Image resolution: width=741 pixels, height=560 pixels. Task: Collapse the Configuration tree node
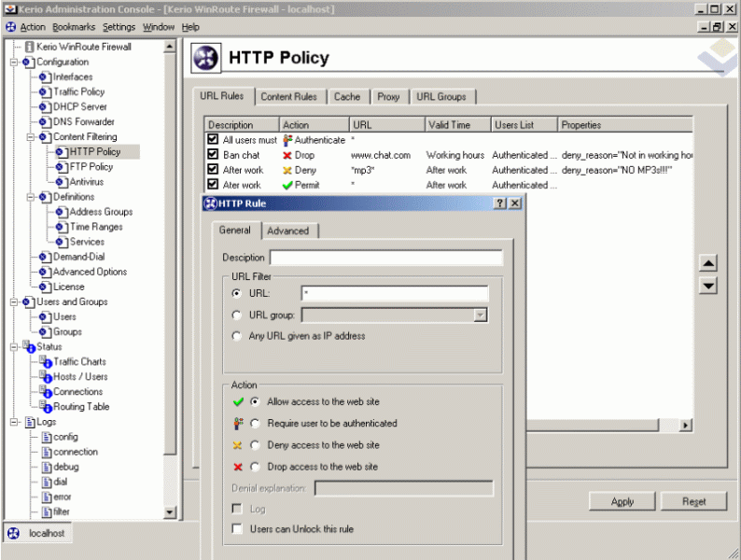pos(14,62)
